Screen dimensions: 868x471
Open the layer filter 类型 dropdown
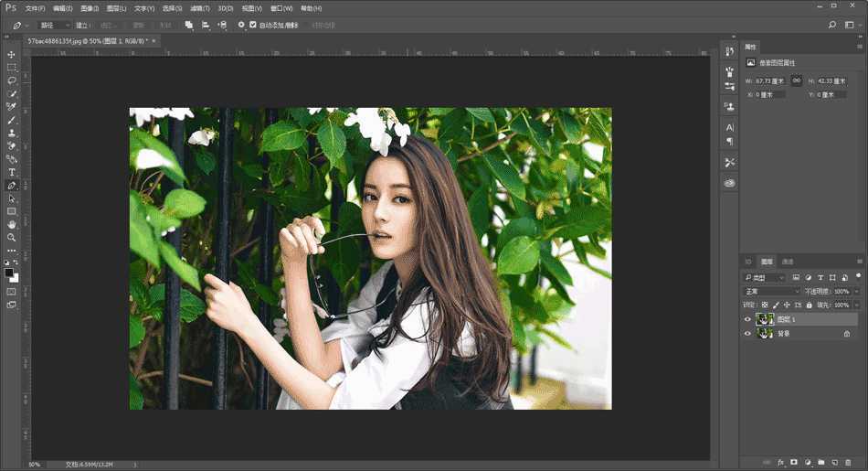[764, 277]
